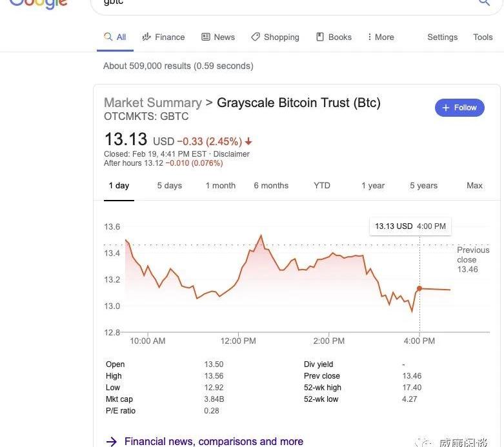Viewport: 504px width, 447px height.
Task: Click the Google logo
Action: [39, 3]
